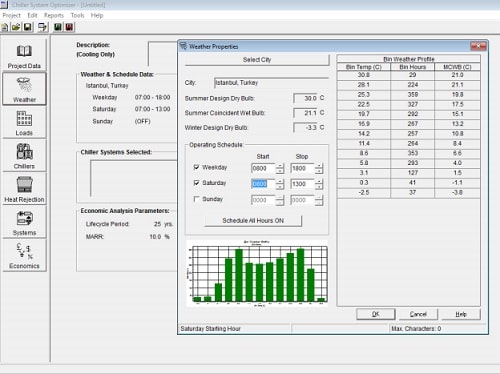The width and height of the screenshot is (500, 374).
Task: Click the Saturday start time field
Action: pyautogui.click(x=263, y=184)
